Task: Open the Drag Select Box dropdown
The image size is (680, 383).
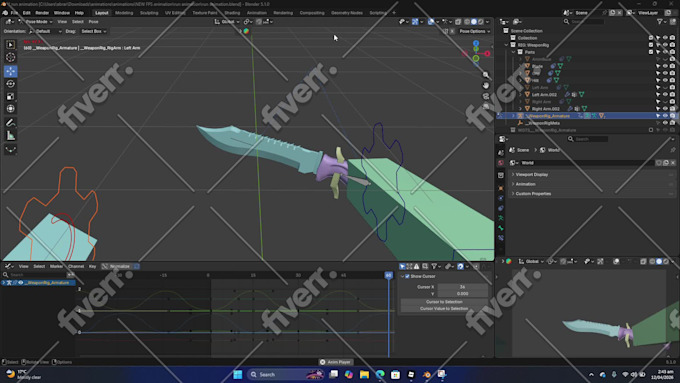Action: pyautogui.click(x=94, y=31)
